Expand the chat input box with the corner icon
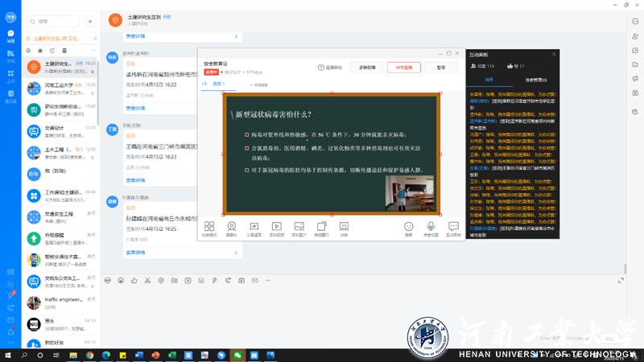Screen dimensions: 644x362 click(x=621, y=280)
